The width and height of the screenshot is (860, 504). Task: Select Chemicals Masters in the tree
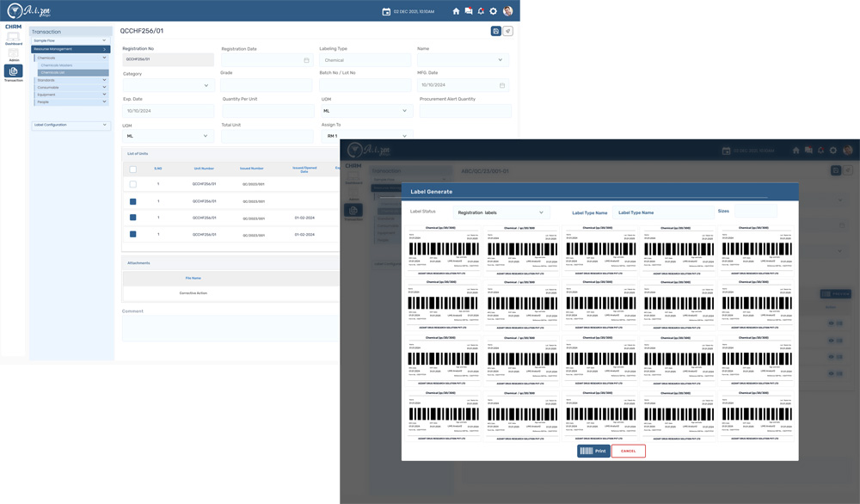coord(57,65)
